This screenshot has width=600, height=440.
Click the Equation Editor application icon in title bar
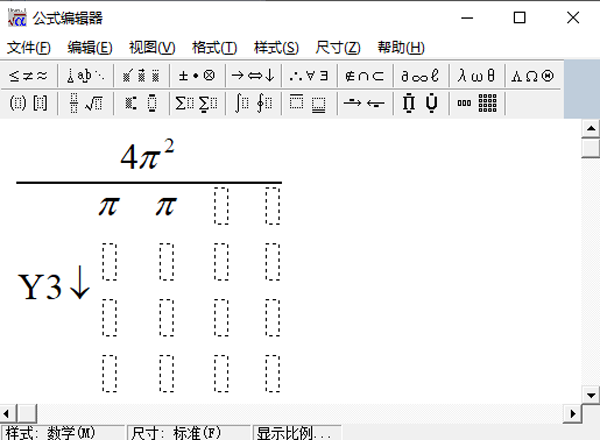(17, 18)
